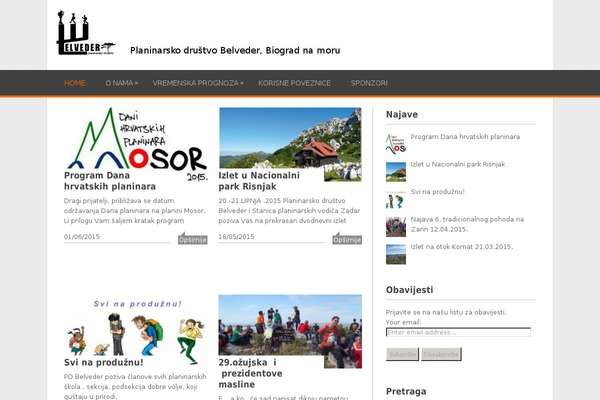Open the Mosor 2015 featured image
600x400 pixels.
[136, 144]
